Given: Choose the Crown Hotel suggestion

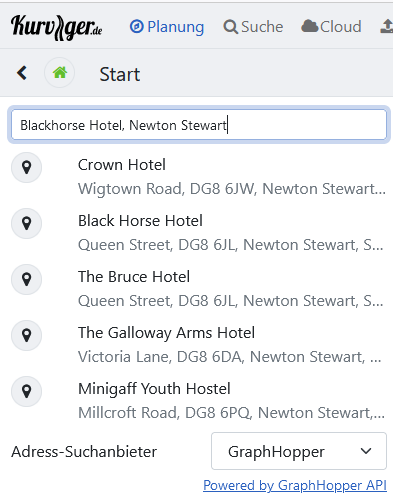Looking at the screenshot, I should tap(199, 177).
